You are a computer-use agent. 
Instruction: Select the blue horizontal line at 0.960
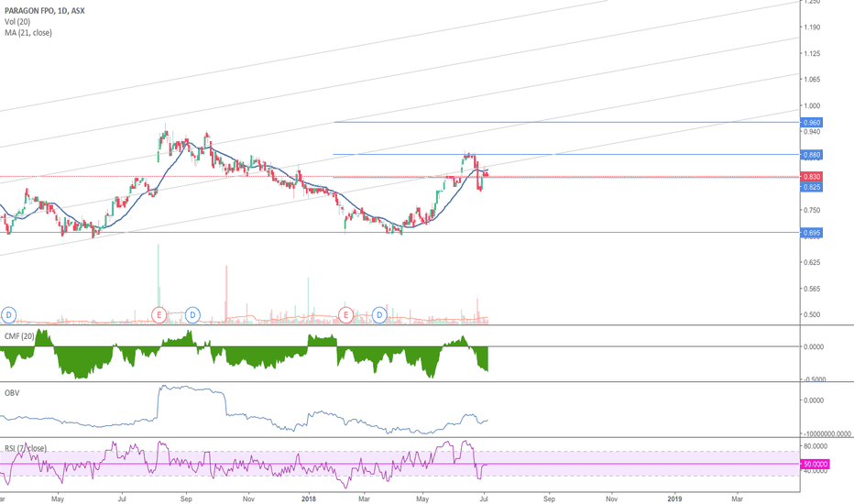(566, 122)
